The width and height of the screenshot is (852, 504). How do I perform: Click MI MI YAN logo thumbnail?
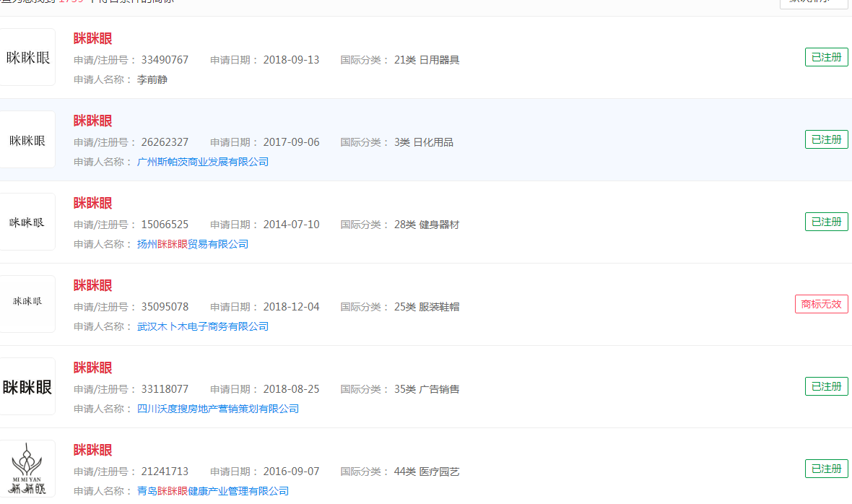[27, 469]
